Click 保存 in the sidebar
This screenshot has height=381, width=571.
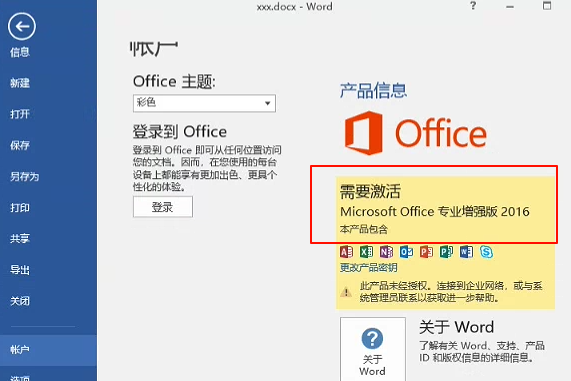click(x=20, y=145)
